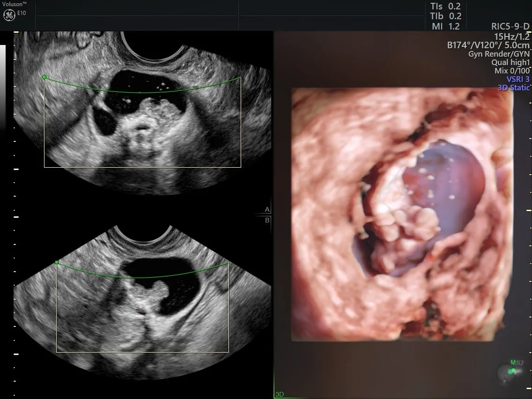Select the Gyn Render/GYN preset text
This screenshot has height=399, width=532.
[x=499, y=54]
